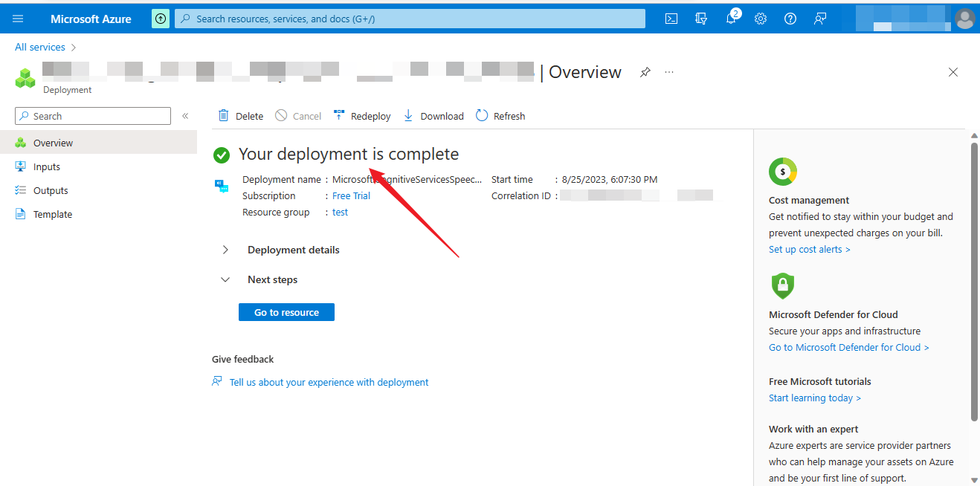The height and width of the screenshot is (486, 980).
Task: Open Go to Microsoft Defender for Cloud link
Action: point(848,347)
